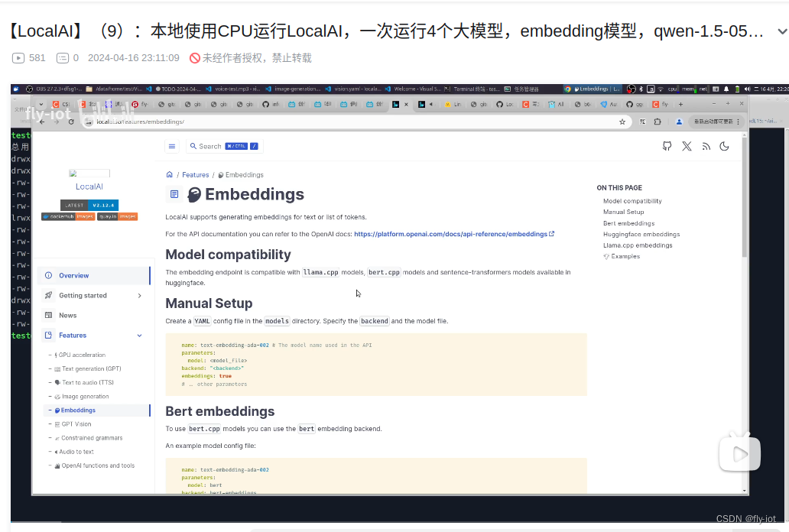Click the quay.io images badge
Screen dimensions: 789x532
point(117,217)
